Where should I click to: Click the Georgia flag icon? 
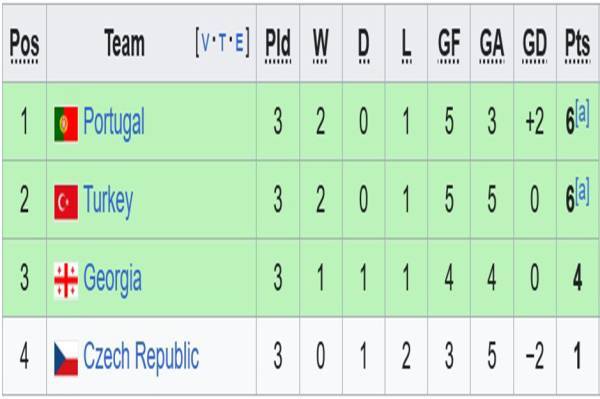66,280
